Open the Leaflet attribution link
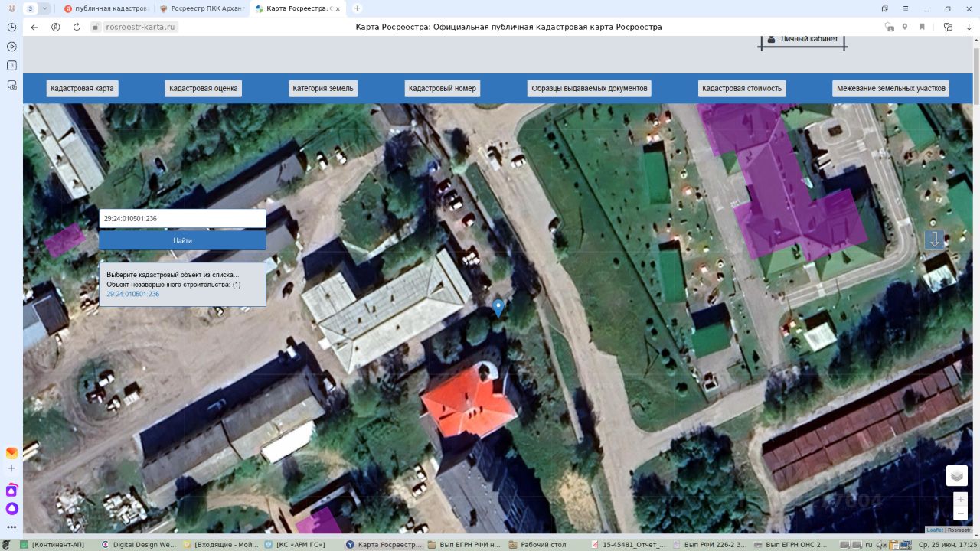Screen dimensions: 980x551 point(935,530)
